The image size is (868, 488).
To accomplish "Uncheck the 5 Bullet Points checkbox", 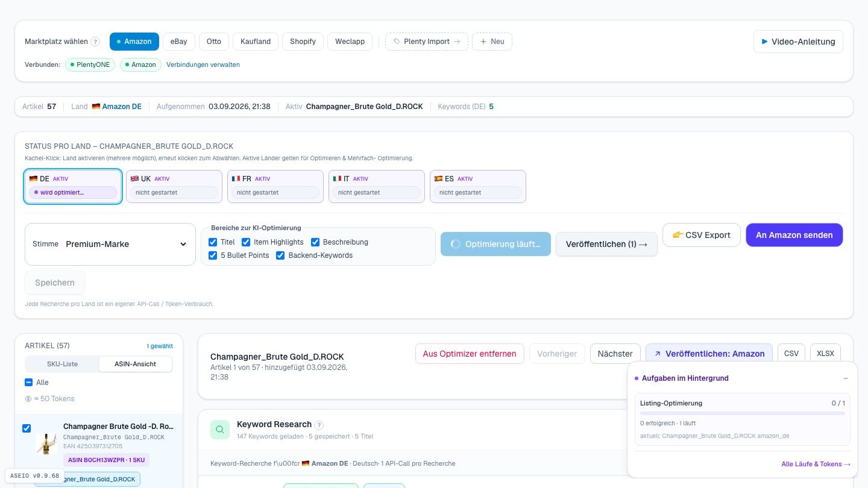I will pyautogui.click(x=213, y=255).
